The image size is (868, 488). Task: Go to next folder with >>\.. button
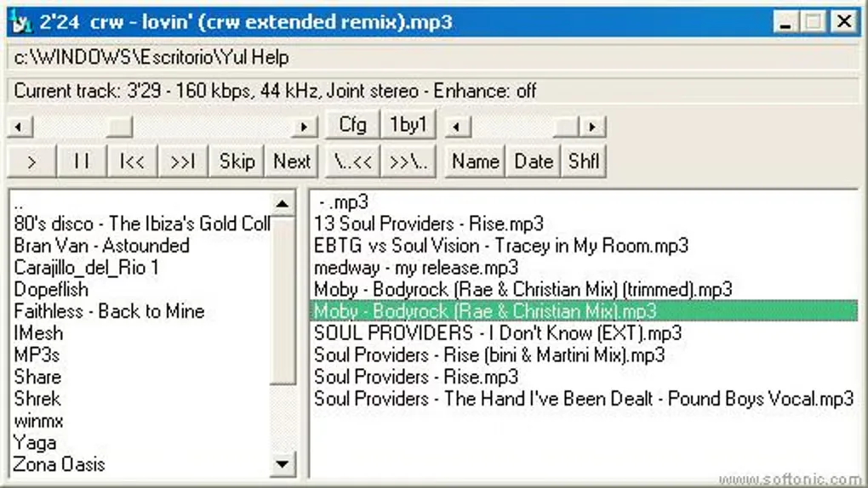coord(408,162)
